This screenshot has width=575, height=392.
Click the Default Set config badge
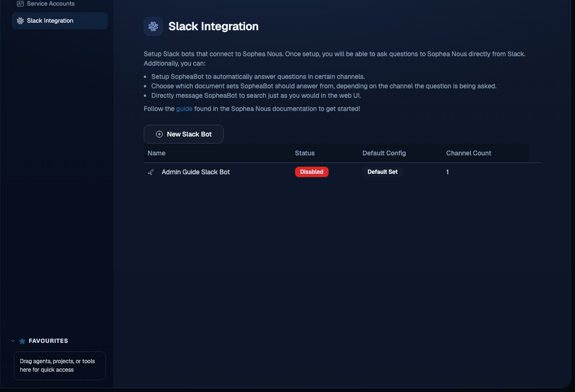click(383, 172)
